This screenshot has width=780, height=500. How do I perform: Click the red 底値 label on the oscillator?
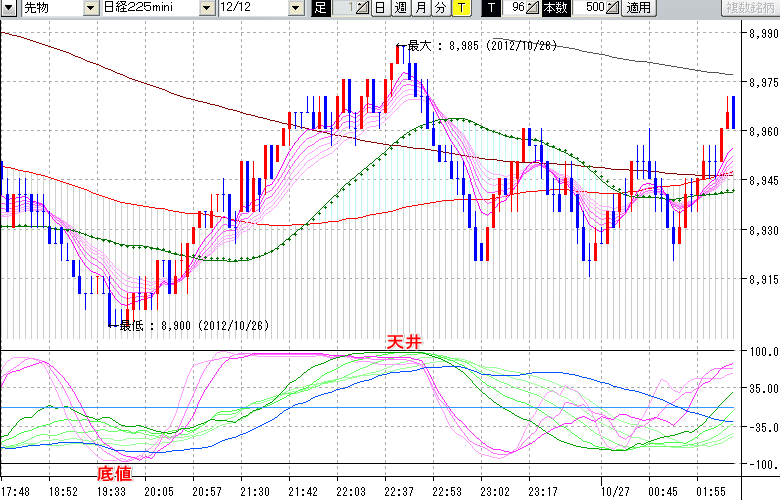point(113,471)
